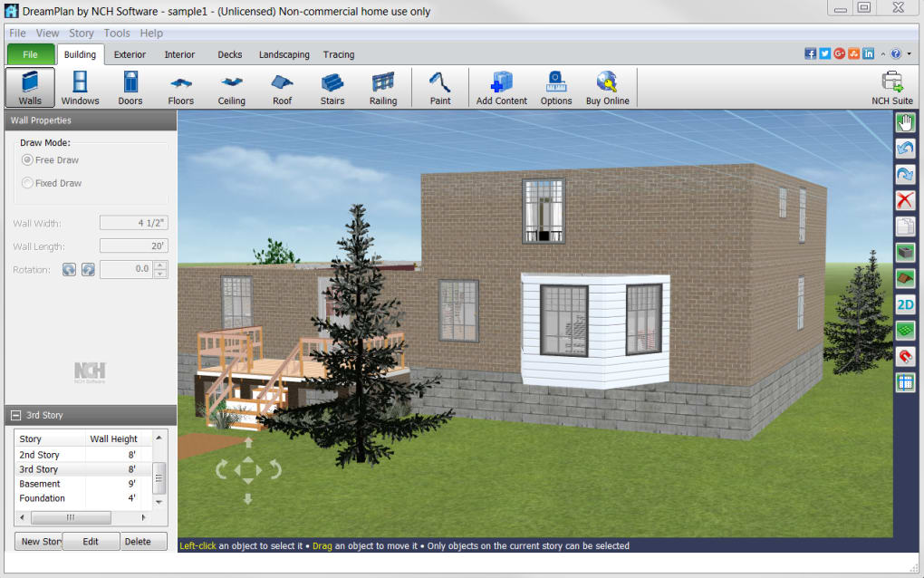Select the Railing tool
The height and width of the screenshot is (578, 924).
[x=383, y=88]
